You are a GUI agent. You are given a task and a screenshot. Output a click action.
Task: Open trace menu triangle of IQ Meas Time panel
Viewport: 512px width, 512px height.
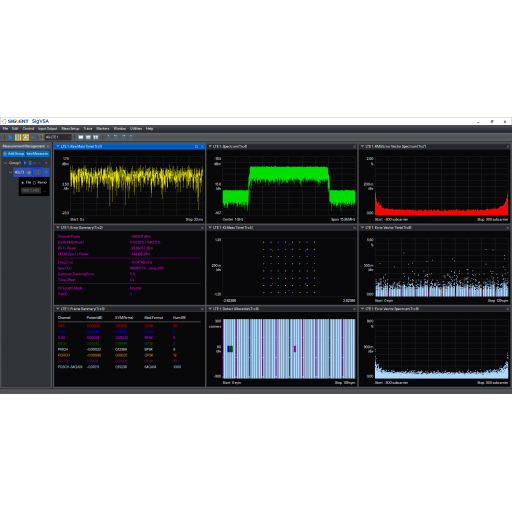coord(210,228)
